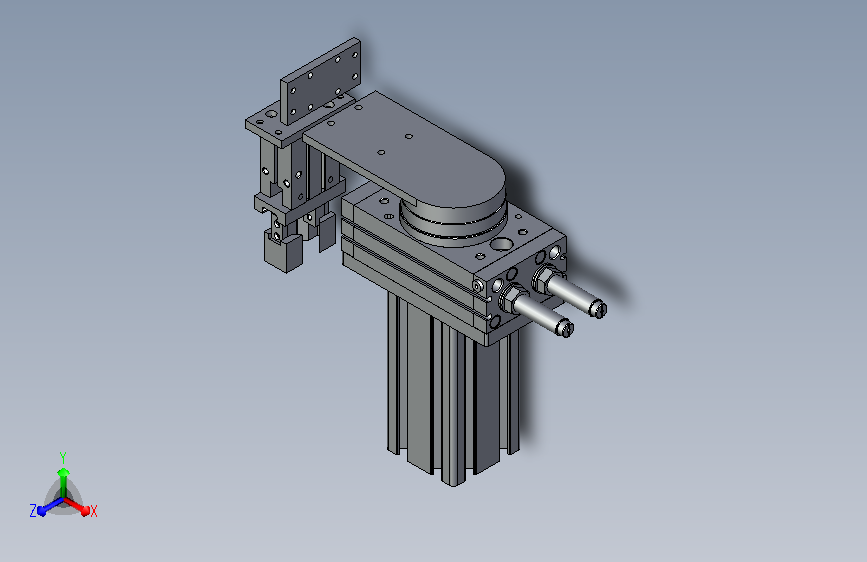Select the upright mounting plate with bolt holes
The image size is (867, 562).
[x=321, y=81]
